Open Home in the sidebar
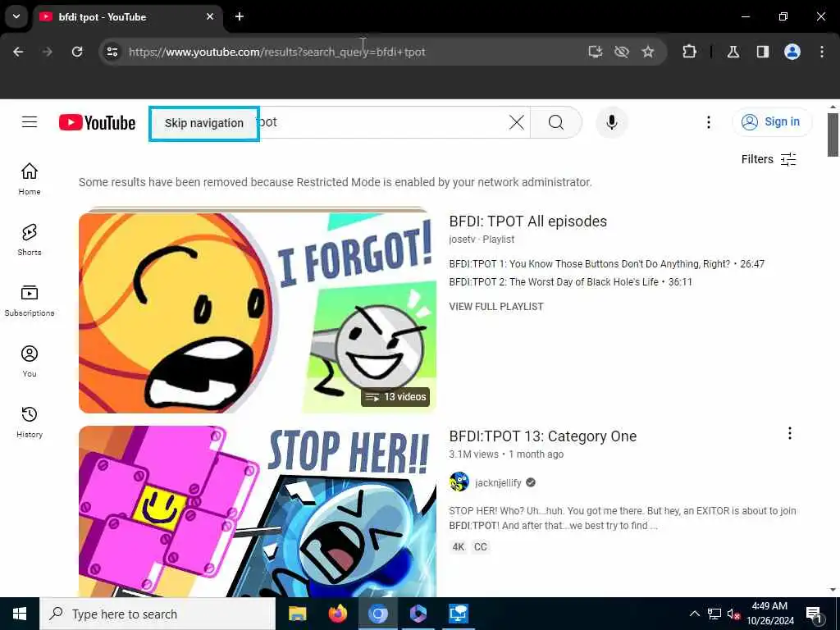The image size is (840, 630). [x=30, y=179]
